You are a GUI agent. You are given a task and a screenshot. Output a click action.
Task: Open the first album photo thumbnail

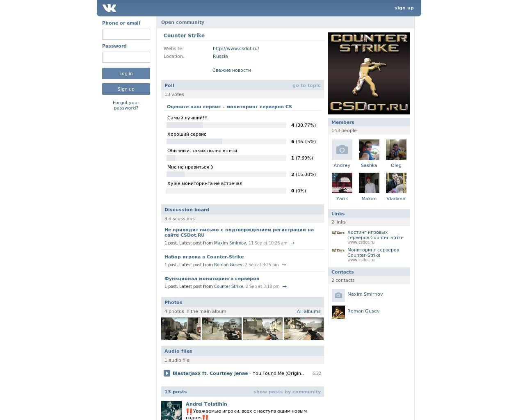181,329
